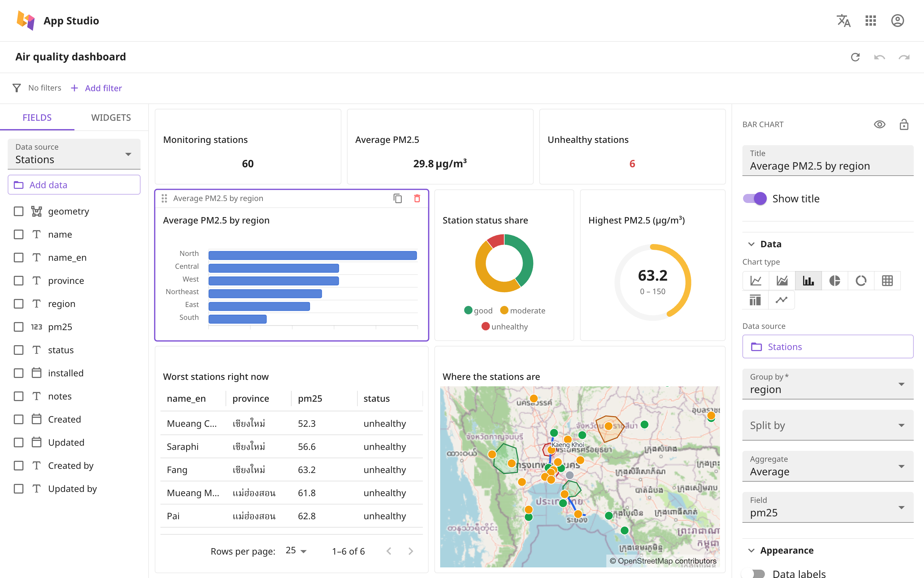Lock the bar chart widget
924x578 pixels.
tap(904, 125)
